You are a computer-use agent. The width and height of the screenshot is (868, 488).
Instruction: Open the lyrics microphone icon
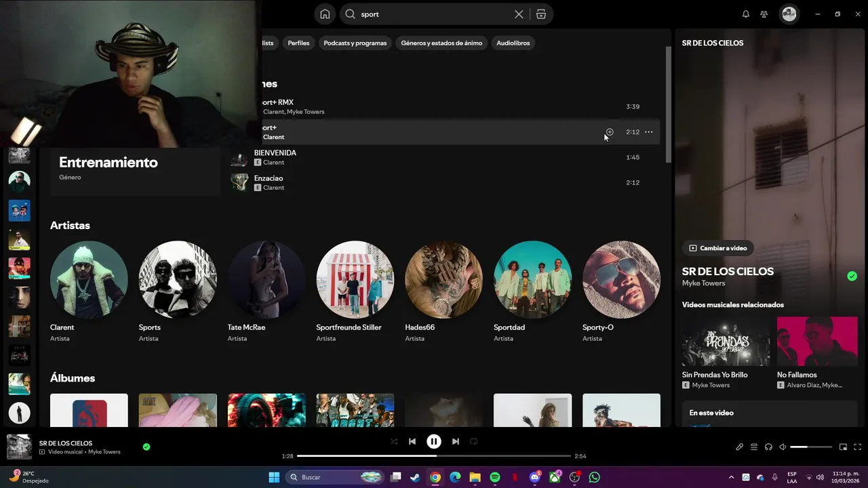tap(740, 447)
